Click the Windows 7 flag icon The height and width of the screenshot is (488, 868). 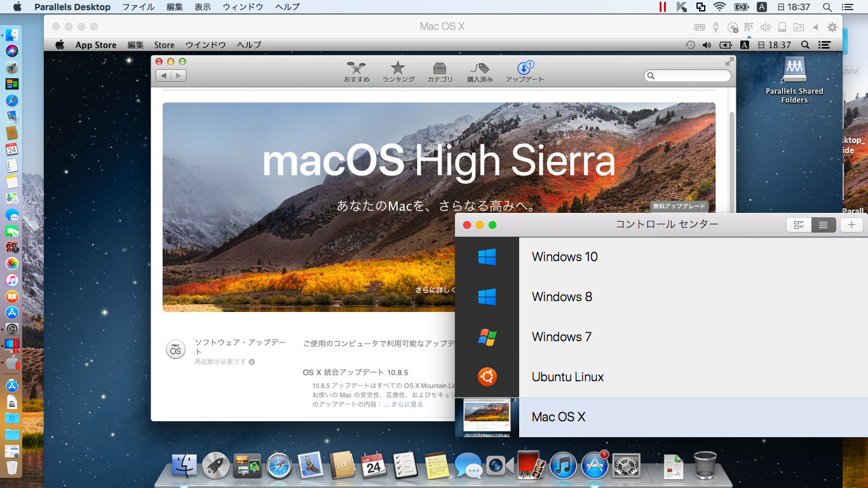(487, 337)
